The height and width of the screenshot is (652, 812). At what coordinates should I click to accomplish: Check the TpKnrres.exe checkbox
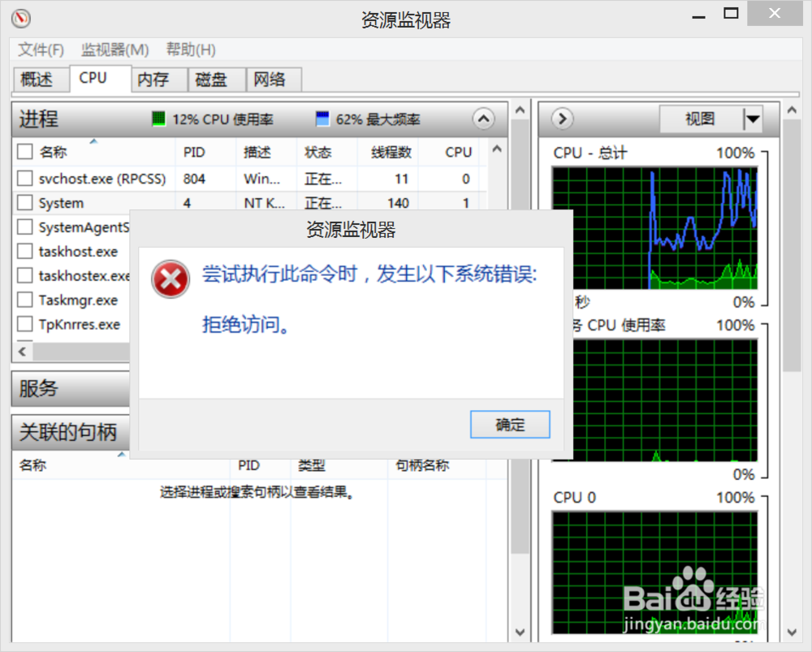click(25, 324)
